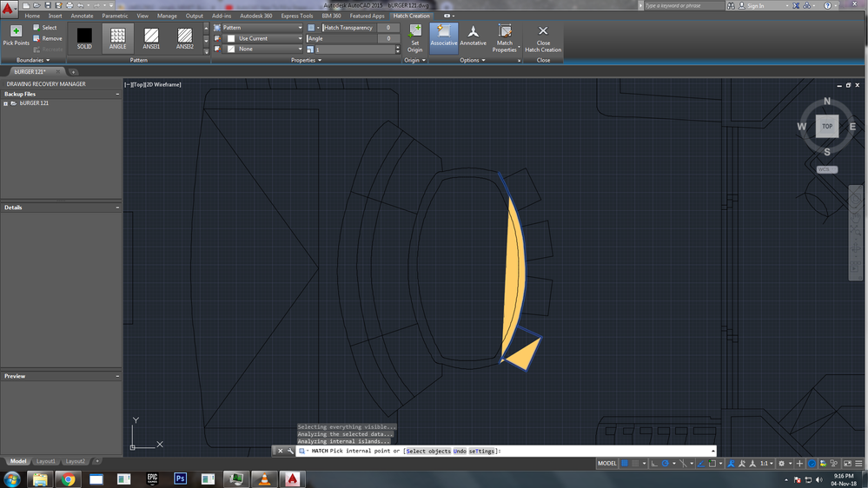The height and width of the screenshot is (488, 868).
Task: Click Select boundary objects icon
Action: [36, 27]
